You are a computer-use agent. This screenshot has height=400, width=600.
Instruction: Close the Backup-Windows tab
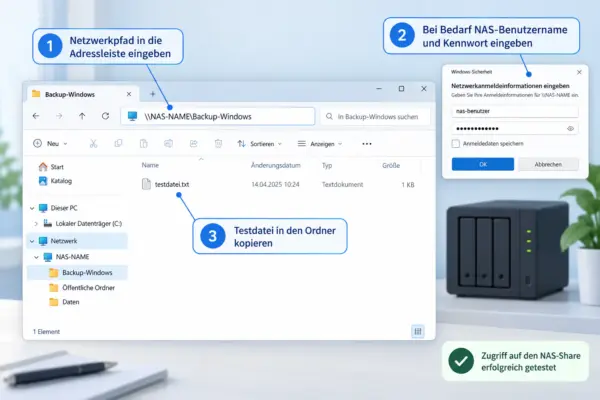point(129,94)
